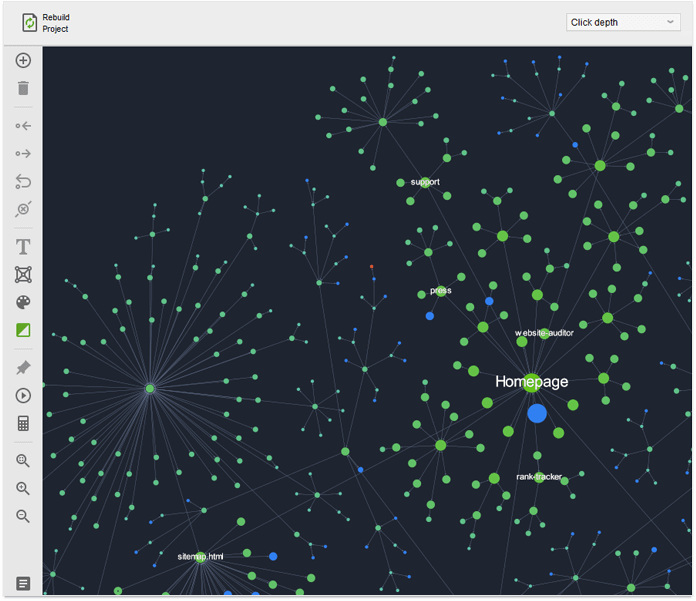696x601 pixels.
Task: Select the rank-tracker node
Action: tap(539, 477)
